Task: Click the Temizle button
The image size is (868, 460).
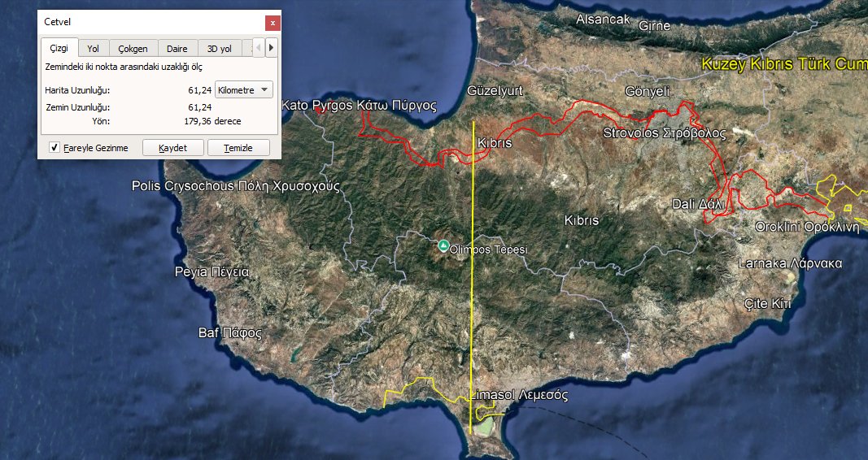Action: point(238,148)
